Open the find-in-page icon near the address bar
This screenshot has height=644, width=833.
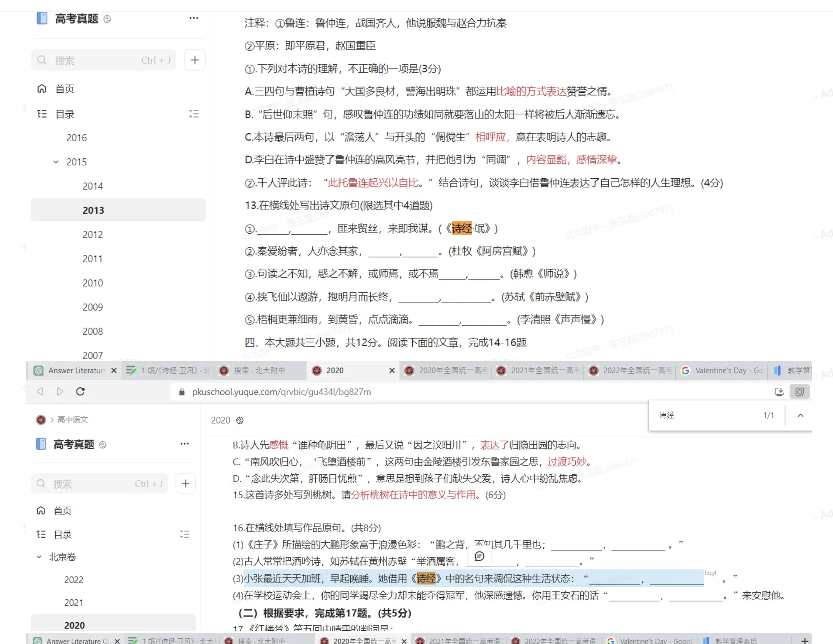click(x=800, y=392)
